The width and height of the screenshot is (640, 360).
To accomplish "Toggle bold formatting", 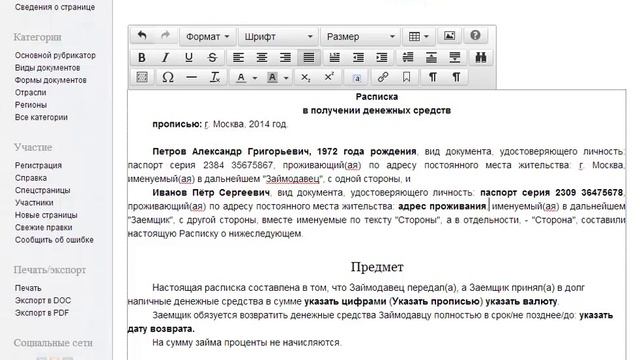I will pyautogui.click(x=142, y=58).
